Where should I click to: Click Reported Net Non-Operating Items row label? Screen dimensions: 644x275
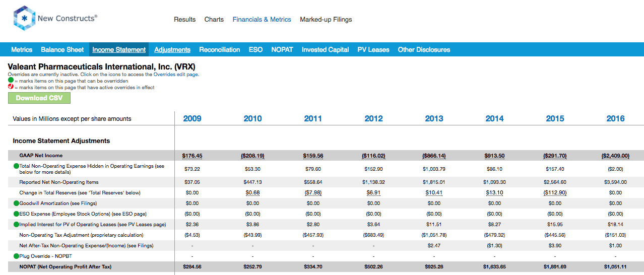tap(59, 182)
